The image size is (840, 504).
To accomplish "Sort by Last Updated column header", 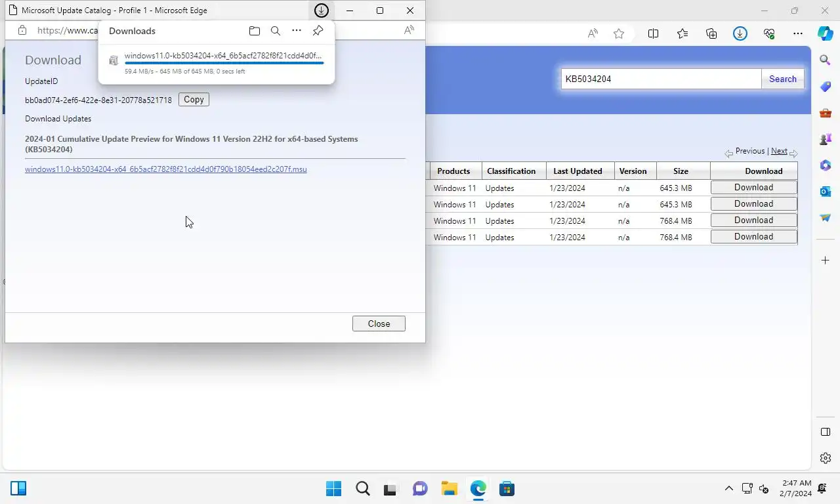I will coord(577,171).
